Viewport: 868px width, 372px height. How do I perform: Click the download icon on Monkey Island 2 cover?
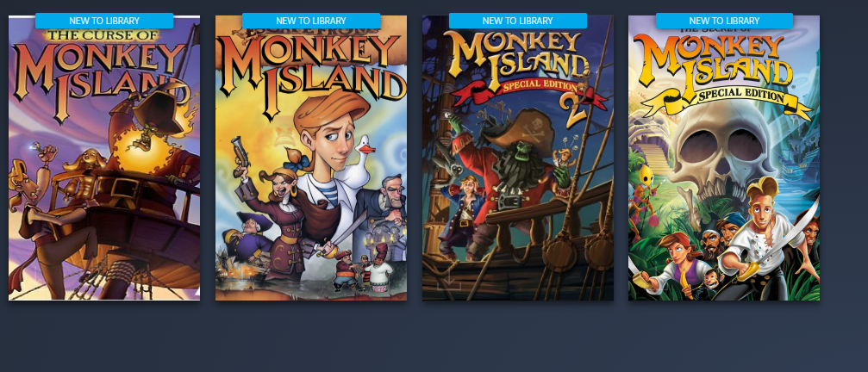coord(449,282)
